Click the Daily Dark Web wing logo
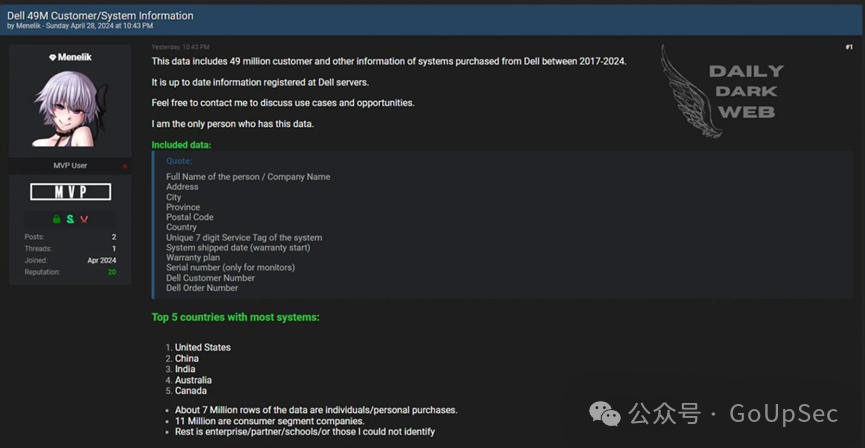865x448 pixels. click(691, 97)
